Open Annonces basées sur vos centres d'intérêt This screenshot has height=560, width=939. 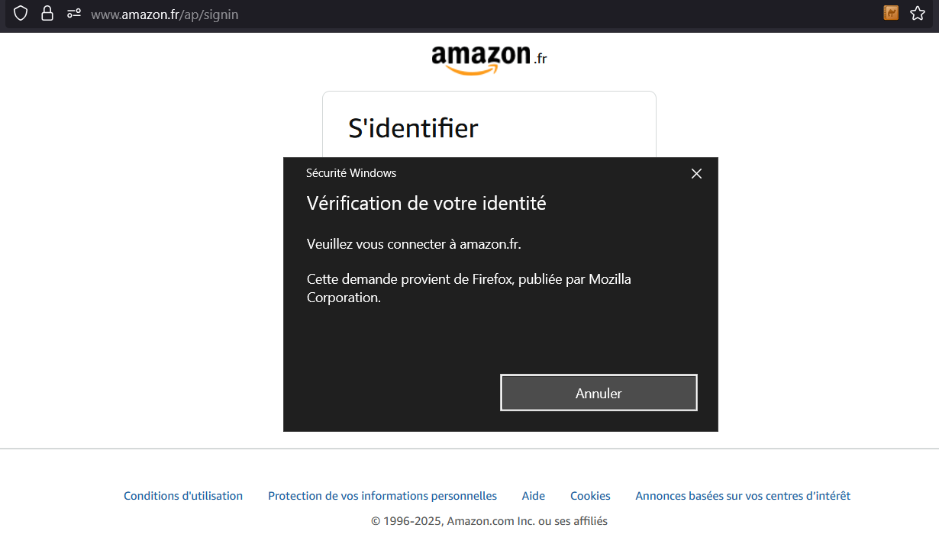(x=743, y=496)
